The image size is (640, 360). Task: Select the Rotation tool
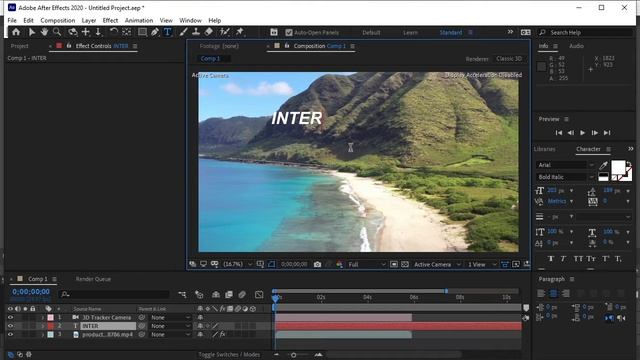tap(114, 32)
